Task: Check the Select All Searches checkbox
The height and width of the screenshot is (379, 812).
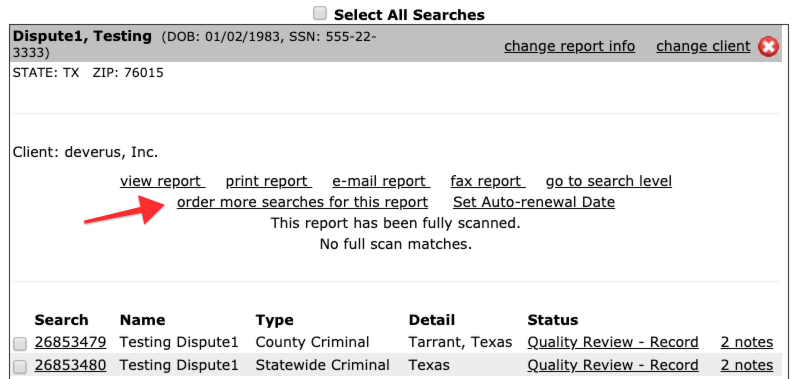Action: (x=320, y=13)
